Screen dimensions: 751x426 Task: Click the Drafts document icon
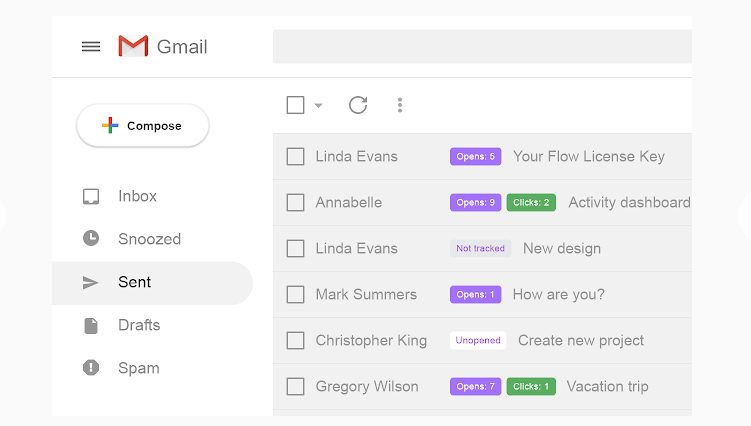coord(91,325)
